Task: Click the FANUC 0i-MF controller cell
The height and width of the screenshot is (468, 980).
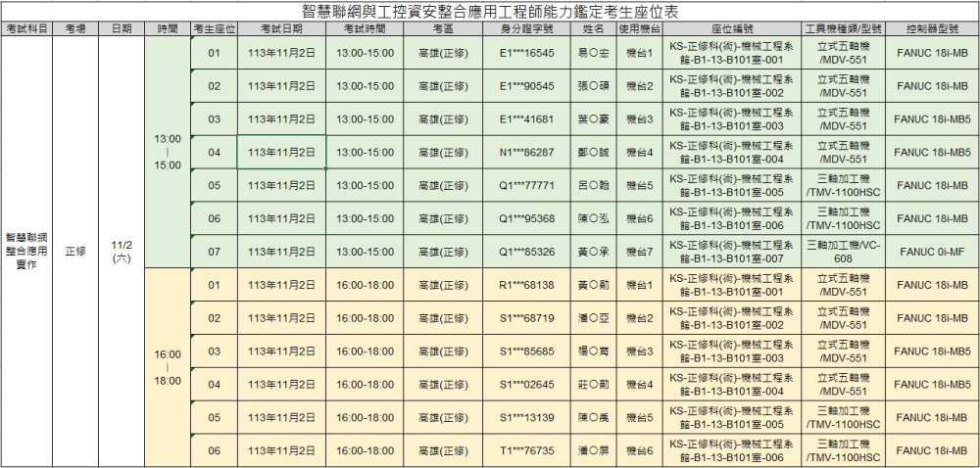Action: click(932, 252)
